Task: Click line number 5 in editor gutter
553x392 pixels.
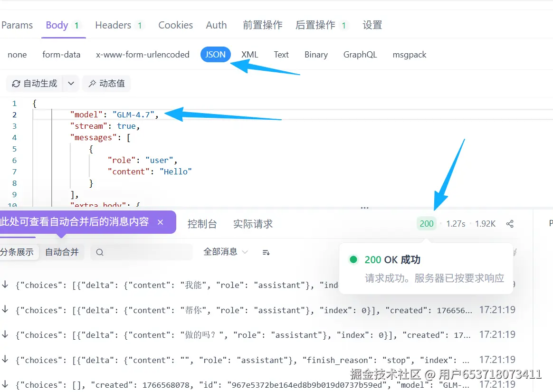Action: [14, 149]
